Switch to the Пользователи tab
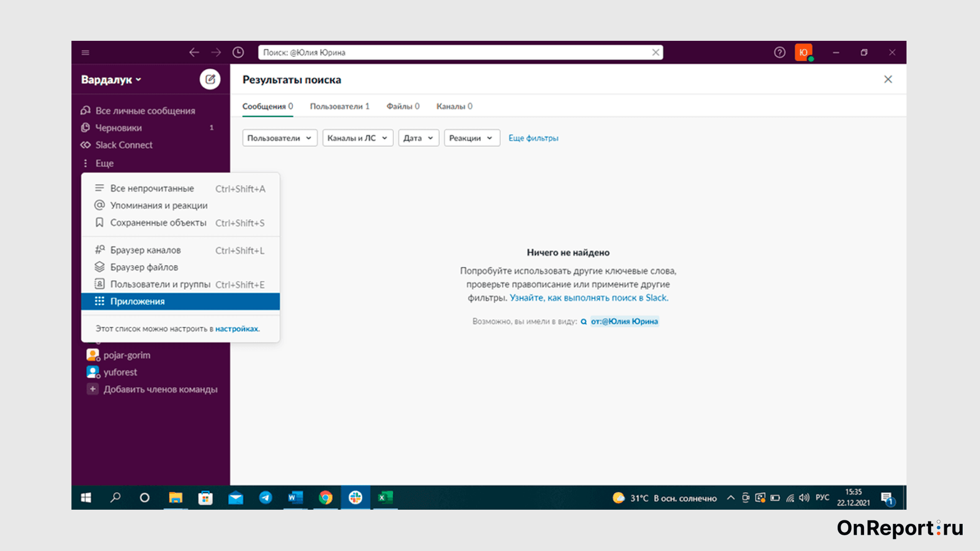 pos(339,106)
